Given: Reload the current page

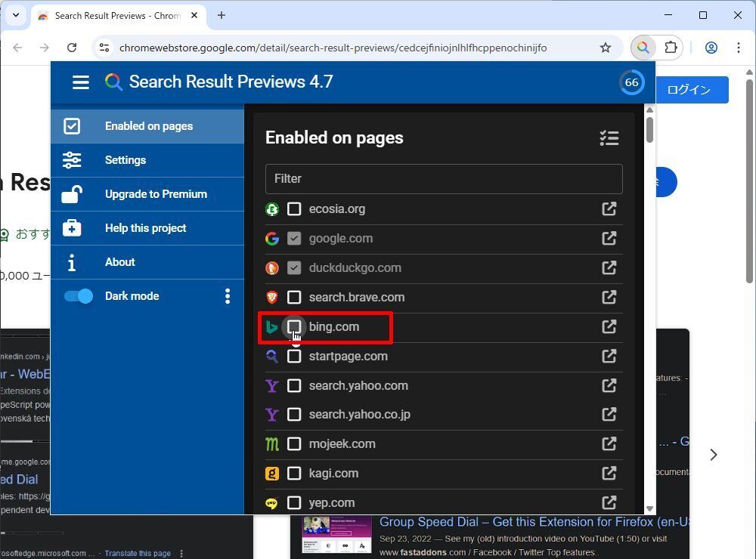Looking at the screenshot, I should point(72,48).
